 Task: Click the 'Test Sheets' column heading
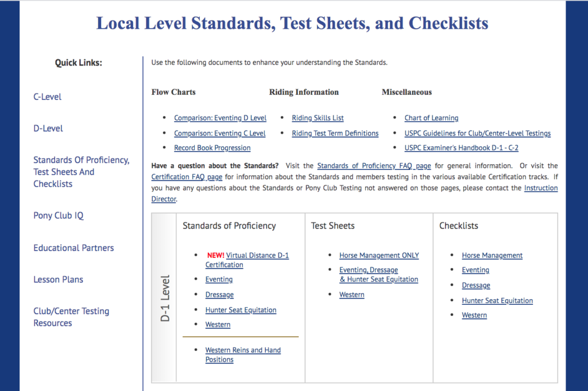332,226
